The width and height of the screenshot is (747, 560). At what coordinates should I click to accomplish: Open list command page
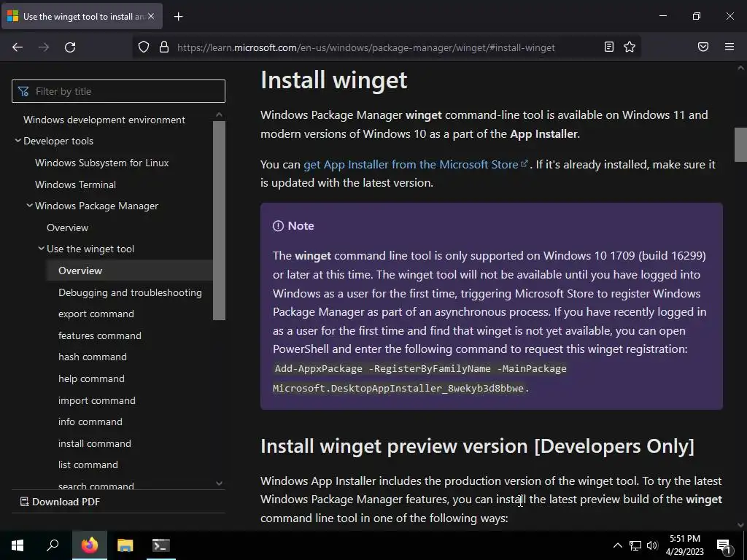pyautogui.click(x=88, y=464)
